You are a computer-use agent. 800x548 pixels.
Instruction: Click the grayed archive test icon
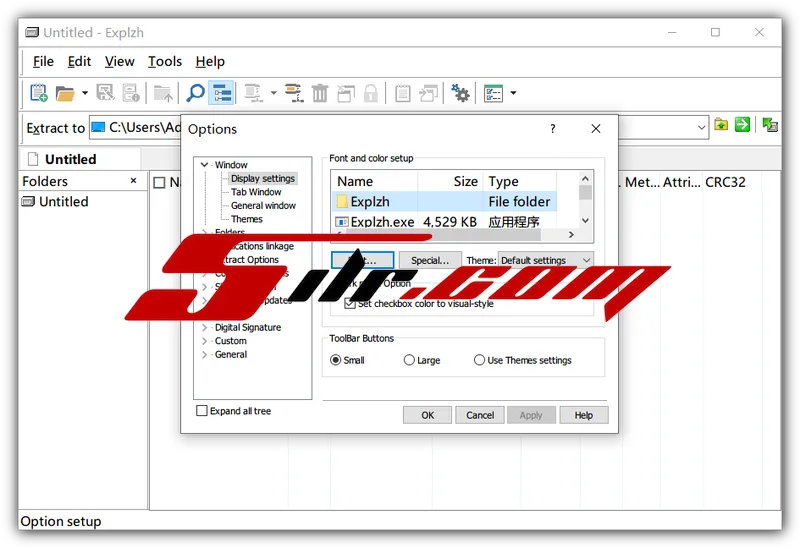(x=106, y=93)
